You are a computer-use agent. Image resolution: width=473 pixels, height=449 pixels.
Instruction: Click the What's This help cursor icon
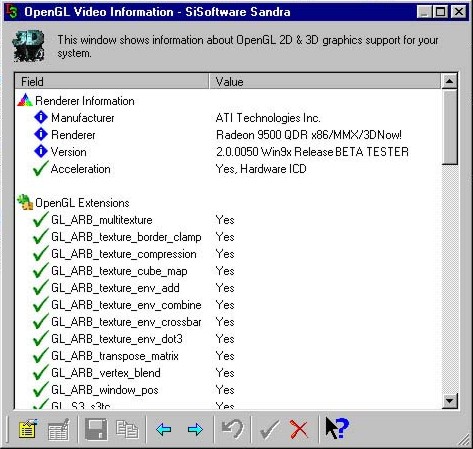(337, 428)
